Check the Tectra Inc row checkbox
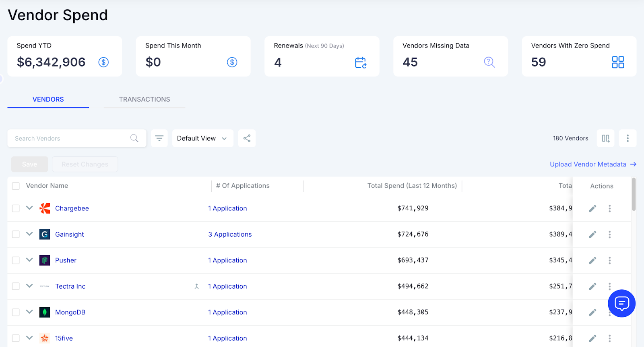This screenshot has width=644, height=347. click(16, 287)
